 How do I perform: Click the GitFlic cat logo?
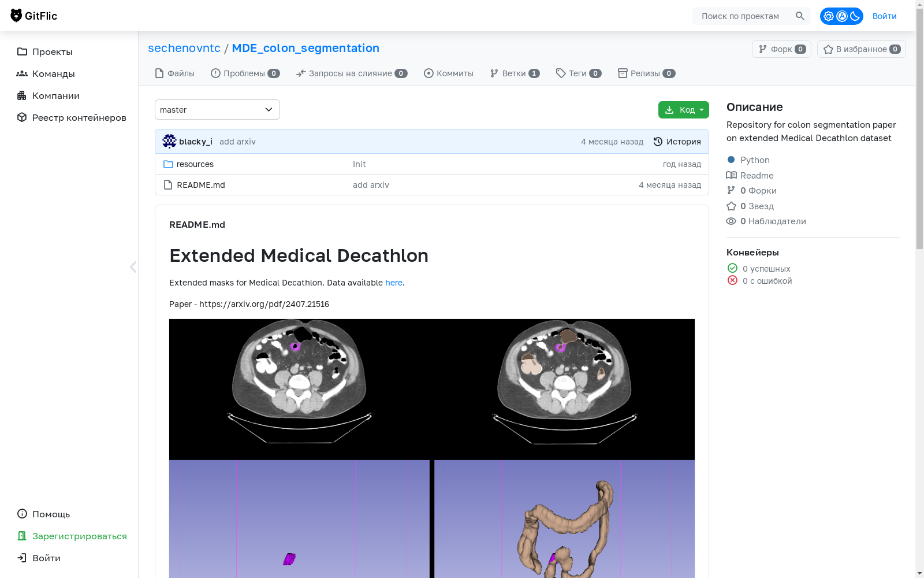[17, 16]
